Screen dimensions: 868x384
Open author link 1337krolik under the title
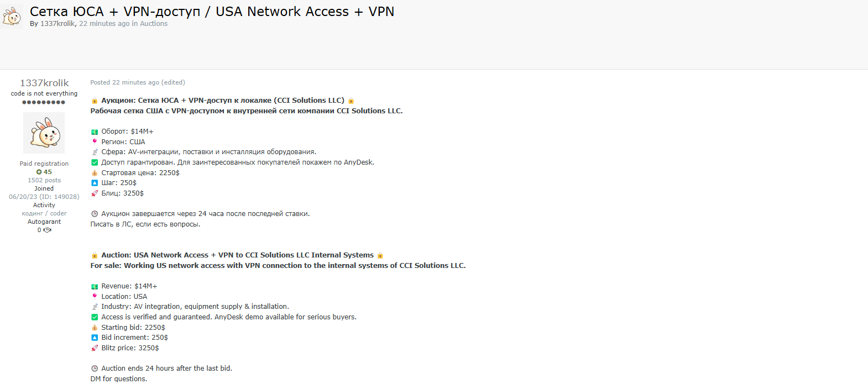pos(57,24)
